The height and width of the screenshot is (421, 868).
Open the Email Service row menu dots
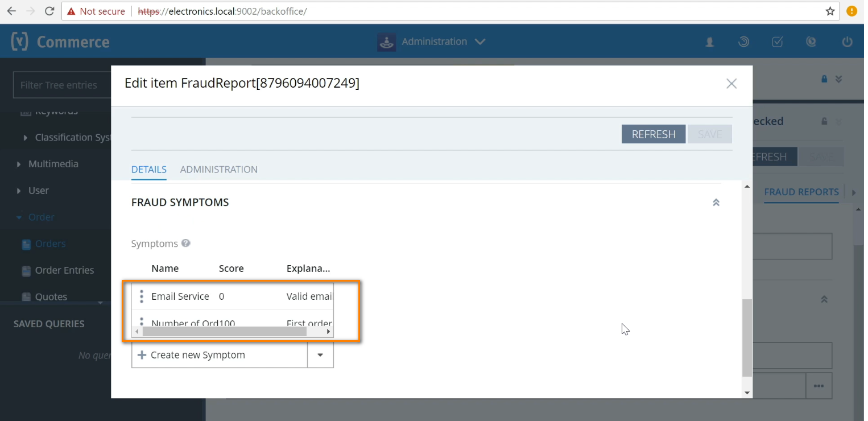(142, 296)
